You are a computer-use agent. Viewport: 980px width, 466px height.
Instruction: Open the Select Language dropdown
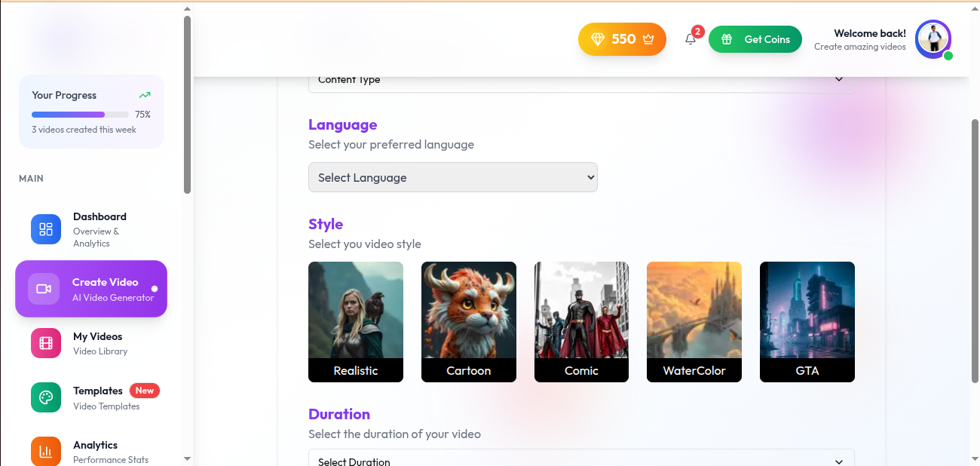pos(453,177)
